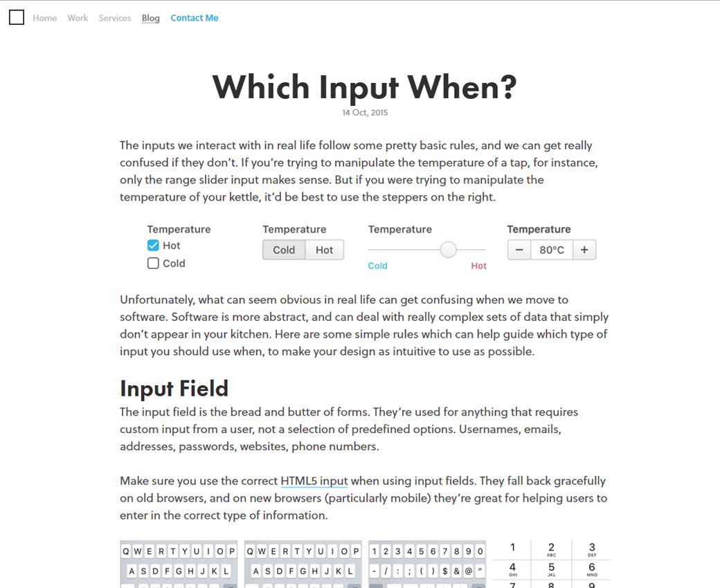This screenshot has height=588, width=720.
Task: Open the HTML5 input hyperlink
Action: pyautogui.click(x=314, y=481)
